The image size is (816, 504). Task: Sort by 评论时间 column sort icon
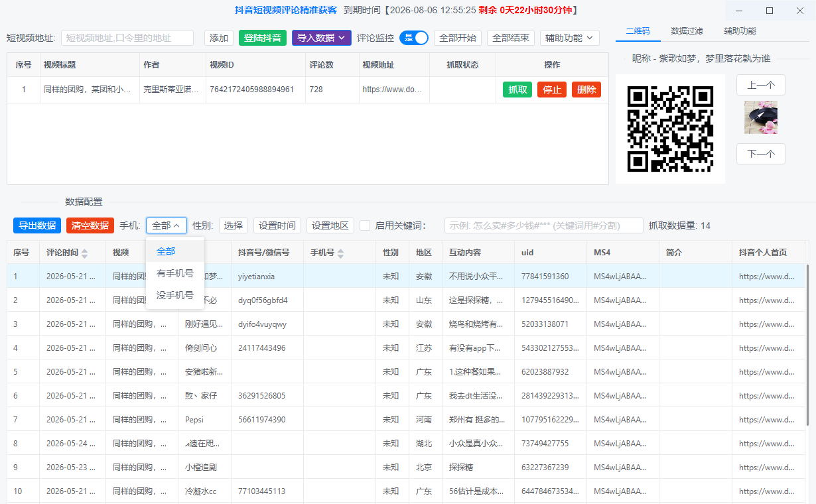click(84, 253)
